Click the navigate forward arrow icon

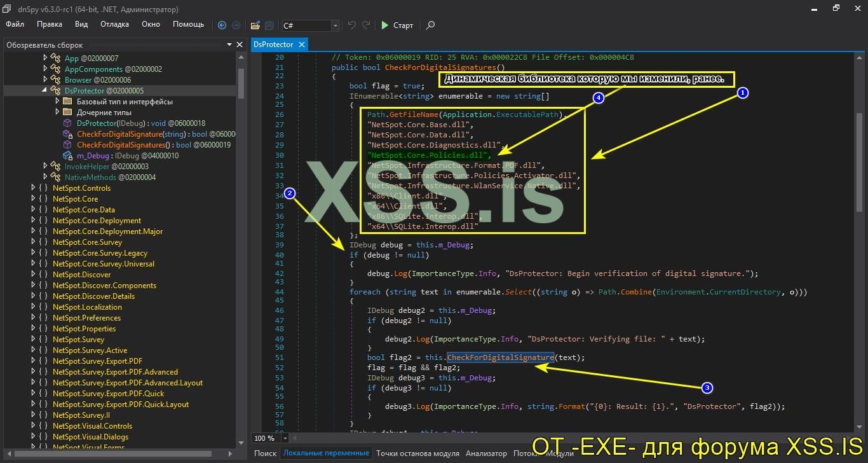pyautogui.click(x=236, y=25)
